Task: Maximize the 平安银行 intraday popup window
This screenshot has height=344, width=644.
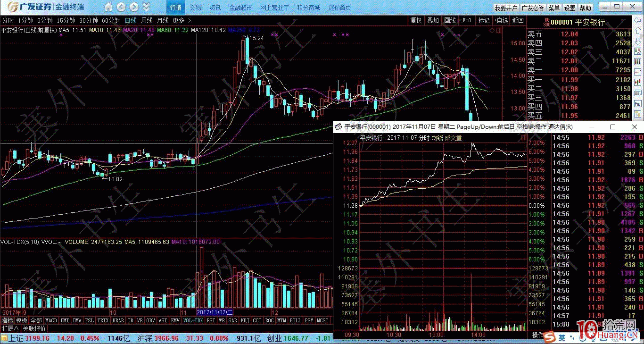Action: 613,127
